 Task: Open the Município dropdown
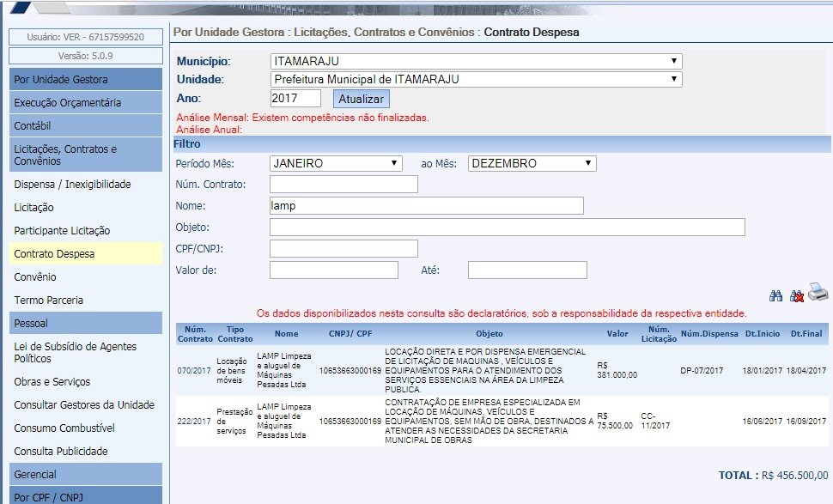(476, 62)
